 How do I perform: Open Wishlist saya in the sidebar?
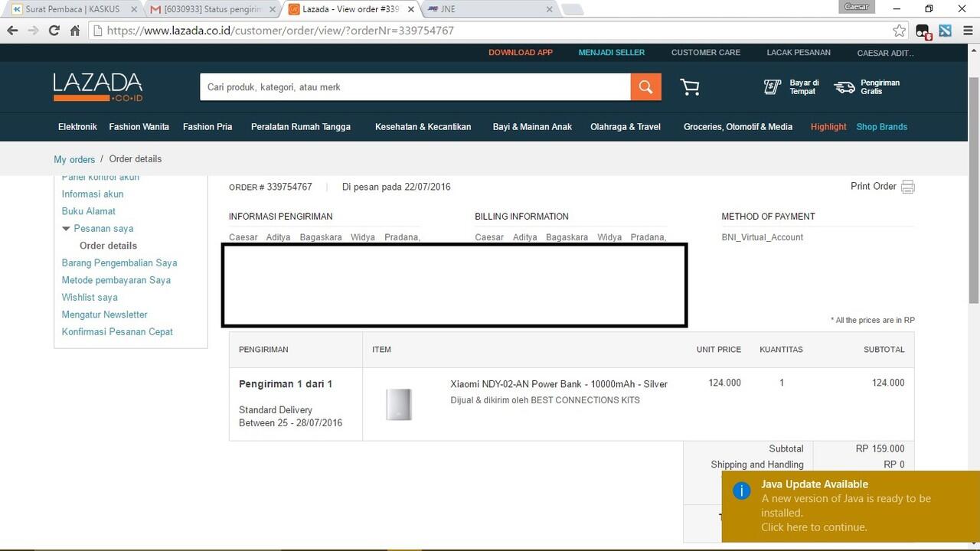[90, 298]
